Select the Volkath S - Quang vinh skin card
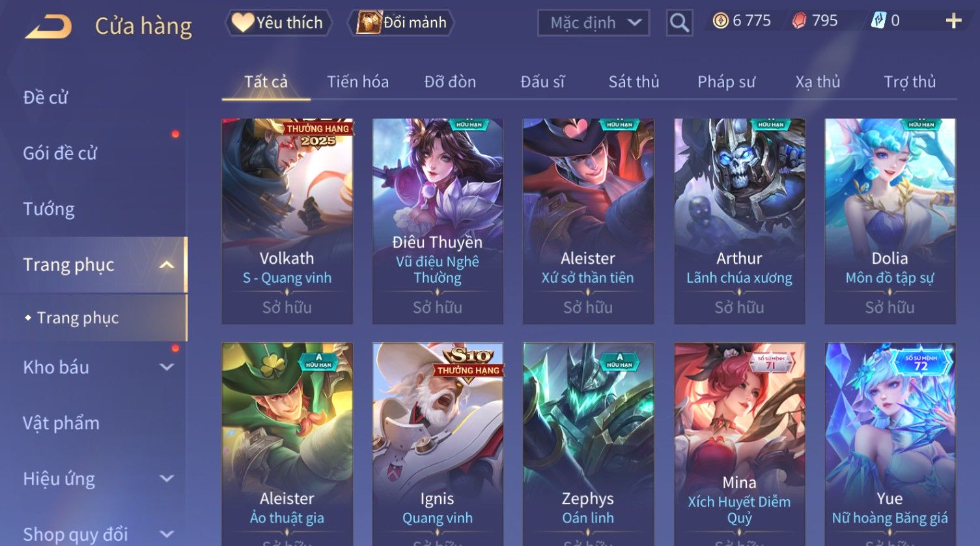Image resolution: width=980 pixels, height=546 pixels. [x=287, y=221]
